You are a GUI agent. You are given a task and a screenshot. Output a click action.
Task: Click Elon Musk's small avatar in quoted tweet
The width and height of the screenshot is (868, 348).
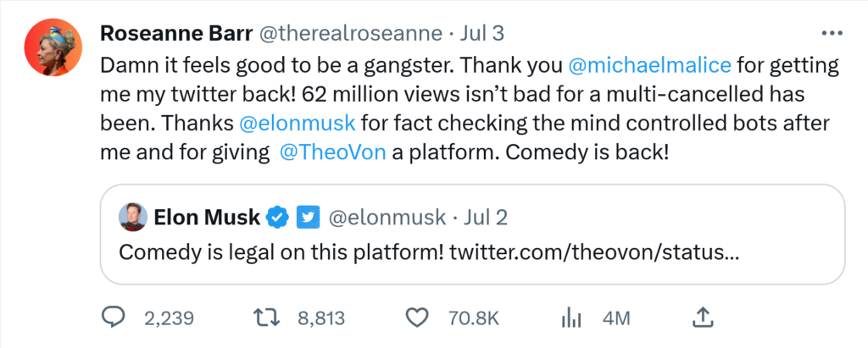[x=131, y=218]
